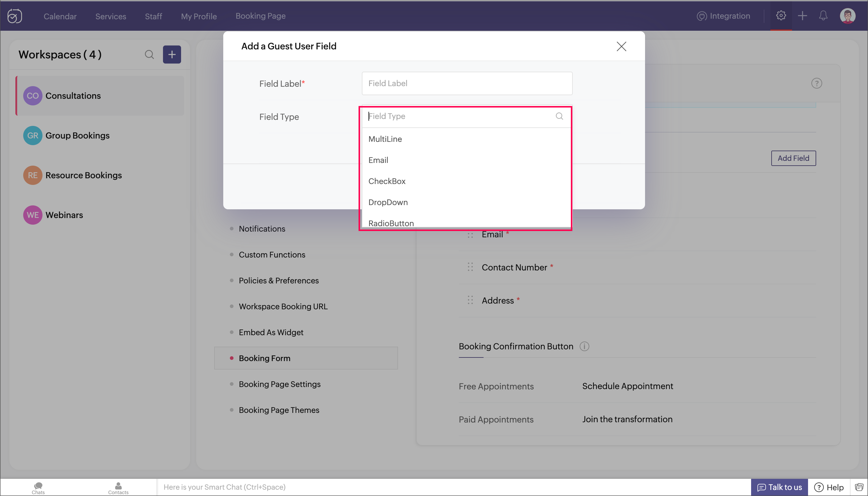This screenshot has width=868, height=496.
Task: Click the Field Label input box
Action: click(x=467, y=83)
